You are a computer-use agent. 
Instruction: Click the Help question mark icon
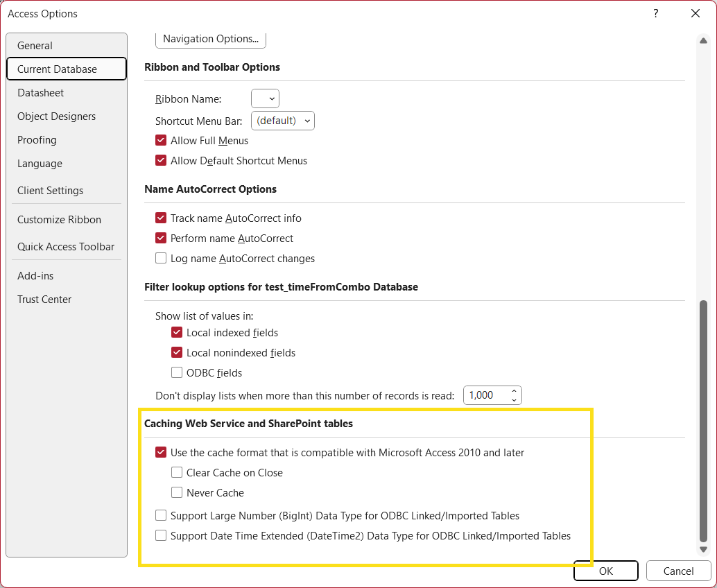pos(655,13)
